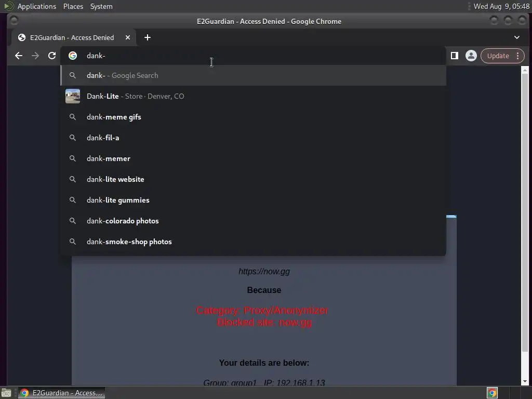Viewport: 532px width, 399px height.
Task: Click the window menu button in the title bar
Action: pyautogui.click(x=14, y=21)
